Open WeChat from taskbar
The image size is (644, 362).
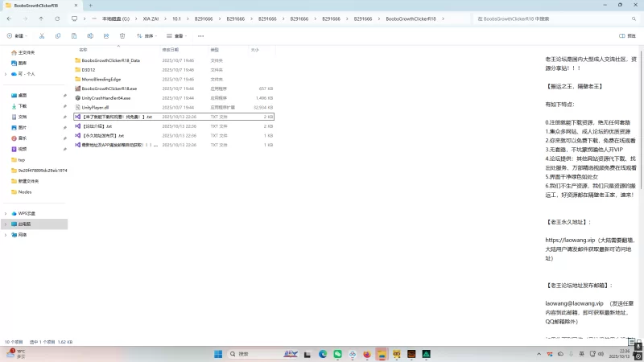click(x=337, y=354)
